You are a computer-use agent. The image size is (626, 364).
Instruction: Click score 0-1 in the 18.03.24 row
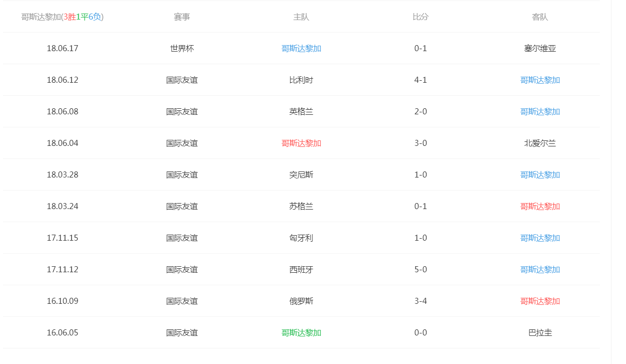tap(421, 207)
